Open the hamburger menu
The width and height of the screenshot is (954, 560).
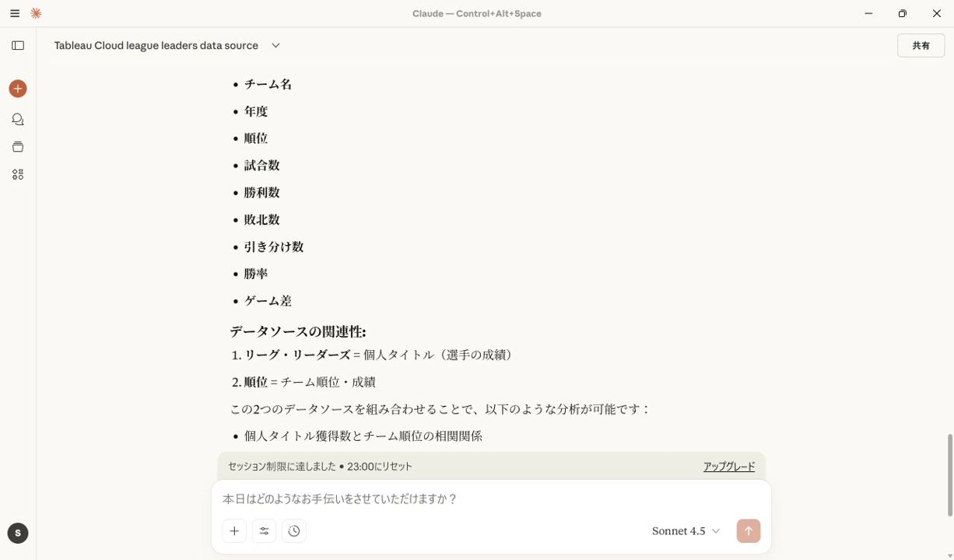13,13
